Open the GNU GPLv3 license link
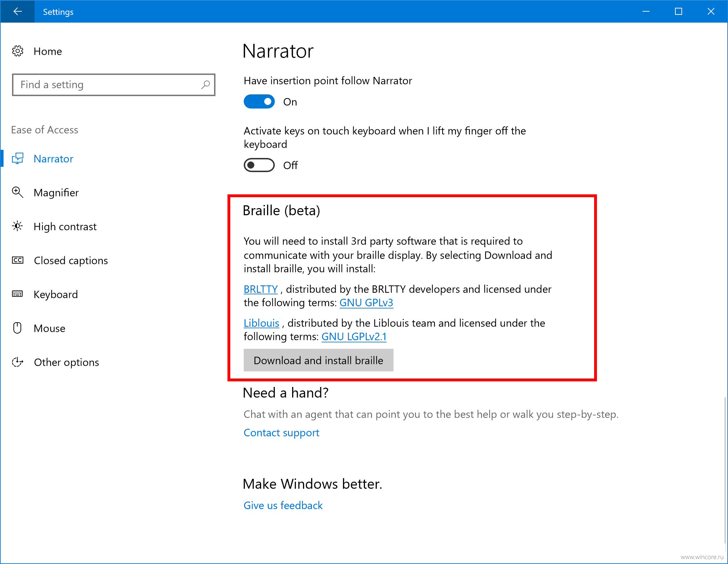Image resolution: width=728 pixels, height=564 pixels. click(x=366, y=302)
